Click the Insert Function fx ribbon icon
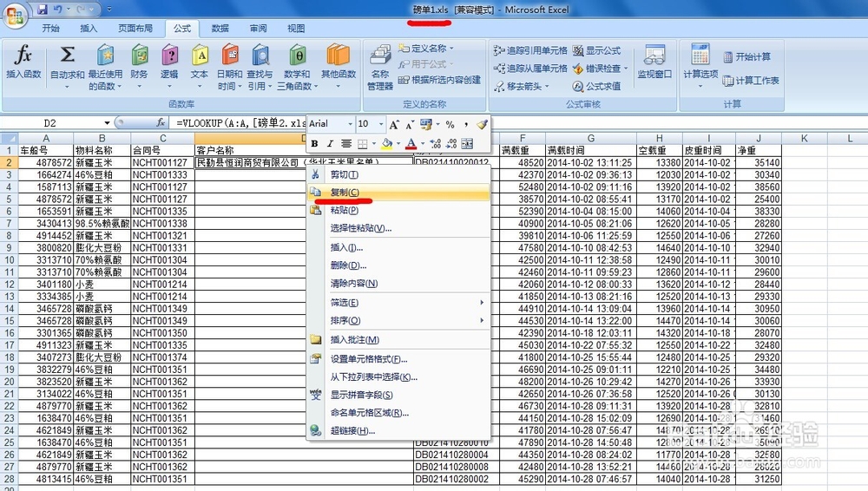 23,56
